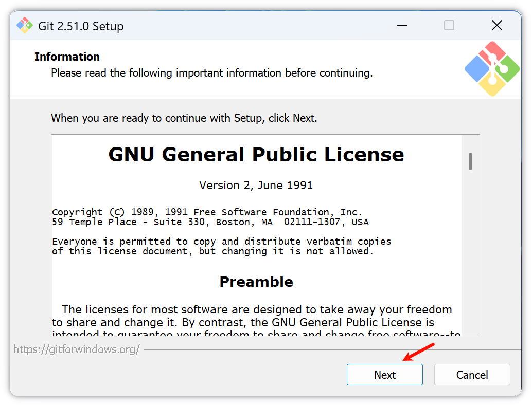Screen dimensions: 532x406
Task: Click the Git icon in the title bar
Action: [x=24, y=26]
